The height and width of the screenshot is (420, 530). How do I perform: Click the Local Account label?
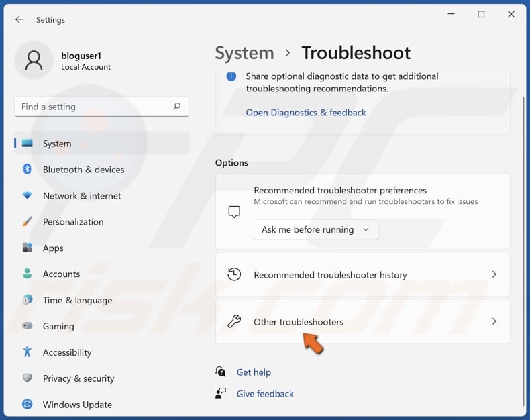click(85, 67)
